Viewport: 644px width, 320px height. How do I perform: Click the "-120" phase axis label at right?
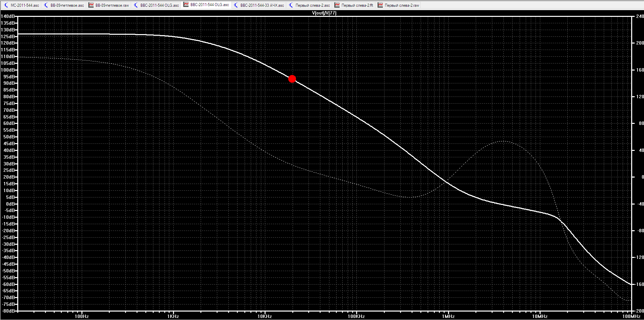(x=639, y=257)
